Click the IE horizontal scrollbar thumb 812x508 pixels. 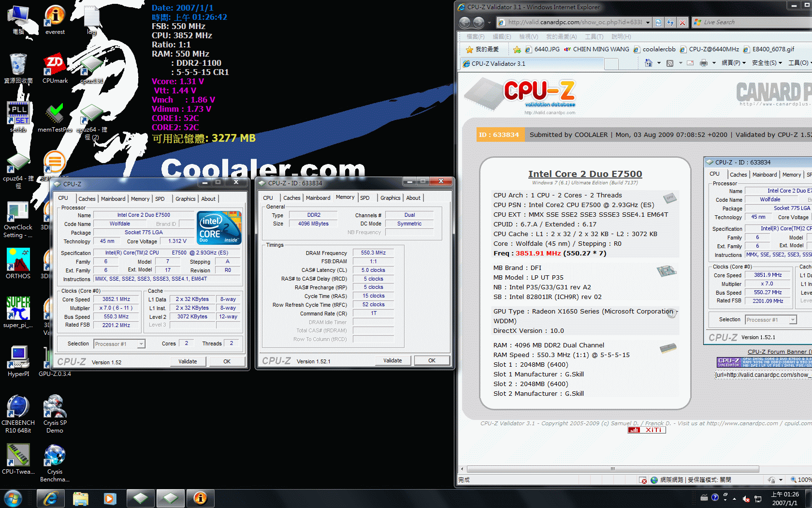[x=612, y=469]
